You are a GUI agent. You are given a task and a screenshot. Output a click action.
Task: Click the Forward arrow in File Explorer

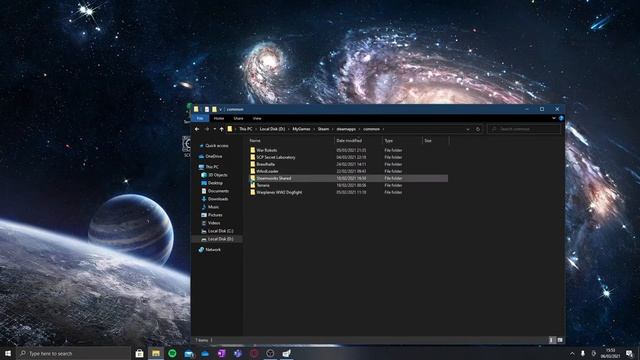coord(207,129)
